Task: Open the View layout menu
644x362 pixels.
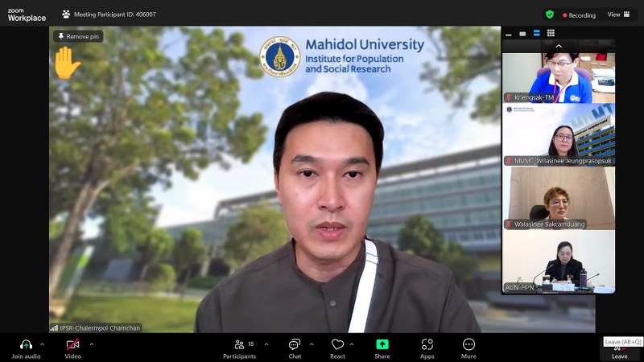Action: coord(618,14)
